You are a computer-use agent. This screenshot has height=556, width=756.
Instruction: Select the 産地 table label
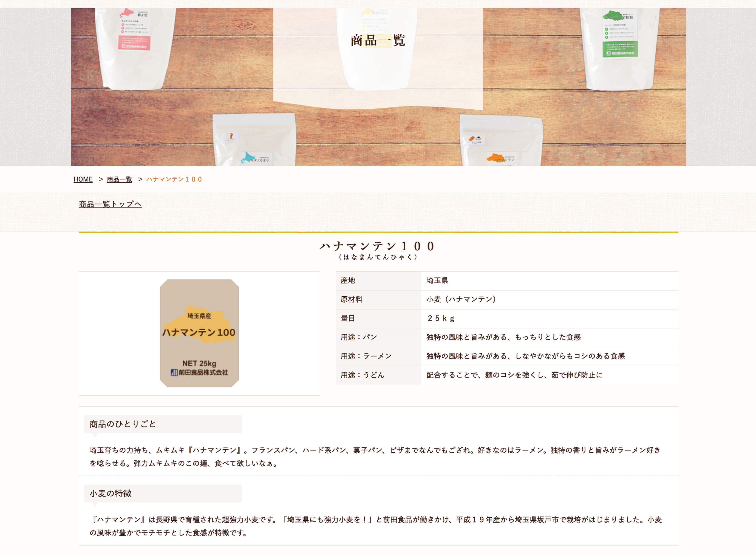tap(378, 281)
